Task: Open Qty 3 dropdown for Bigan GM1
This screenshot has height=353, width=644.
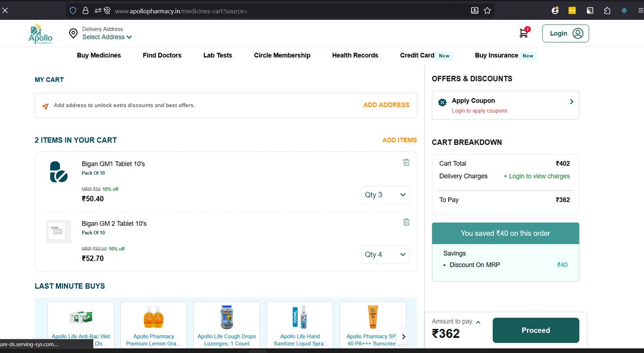Action: [385, 195]
